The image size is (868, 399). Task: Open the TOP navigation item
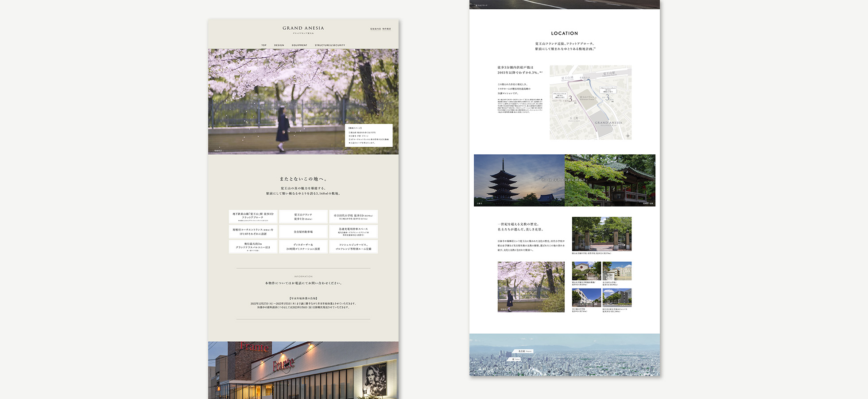coord(264,45)
